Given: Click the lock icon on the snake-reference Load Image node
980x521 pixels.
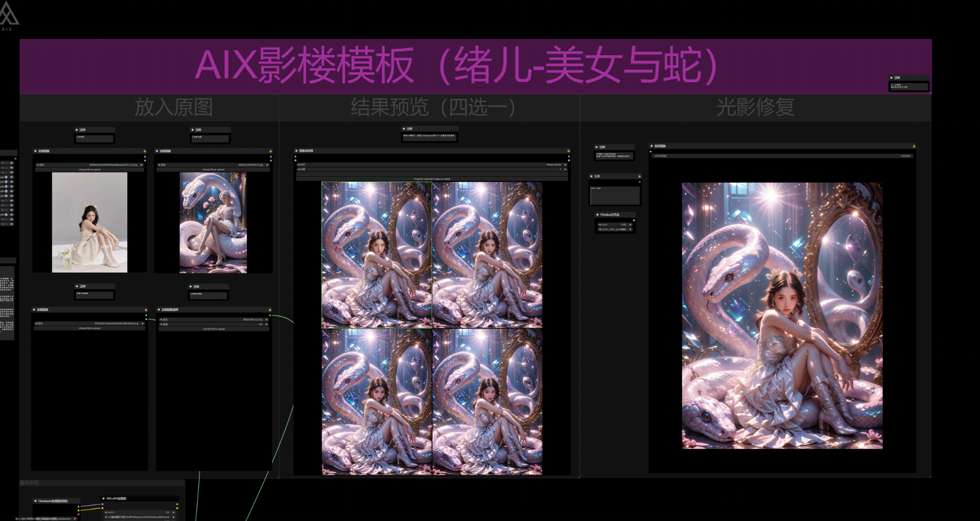Looking at the screenshot, I should pos(270,151).
